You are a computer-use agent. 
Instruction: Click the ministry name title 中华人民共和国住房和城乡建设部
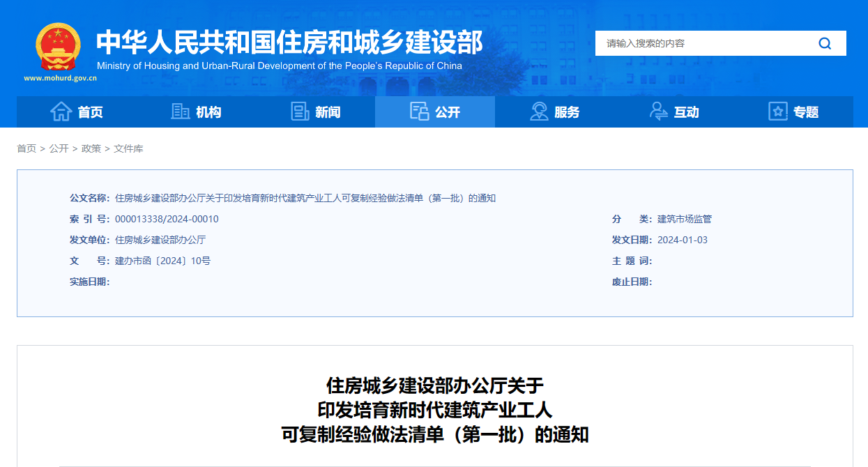click(289, 43)
